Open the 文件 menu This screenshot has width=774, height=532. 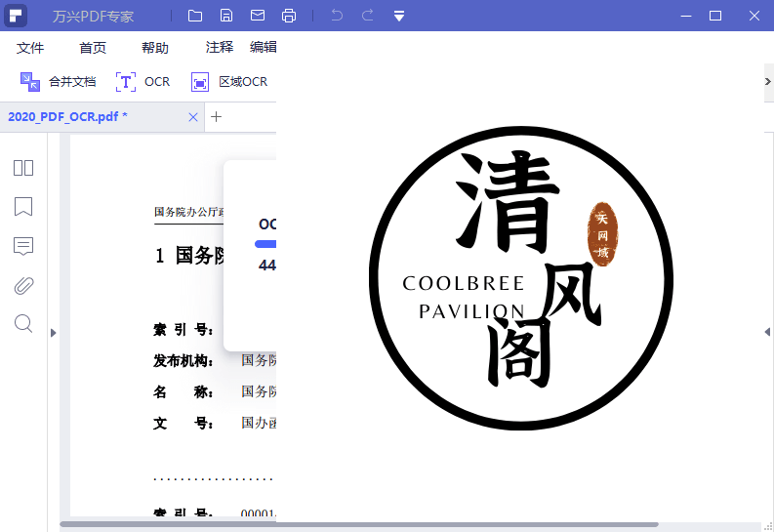pyautogui.click(x=30, y=48)
